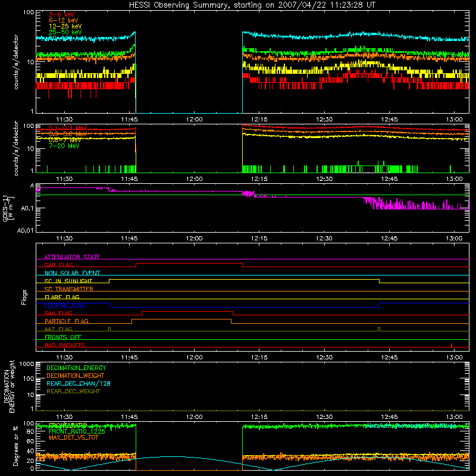
Task: Click the MAX_DET_VS_TOT legend label
Action: (x=73, y=438)
